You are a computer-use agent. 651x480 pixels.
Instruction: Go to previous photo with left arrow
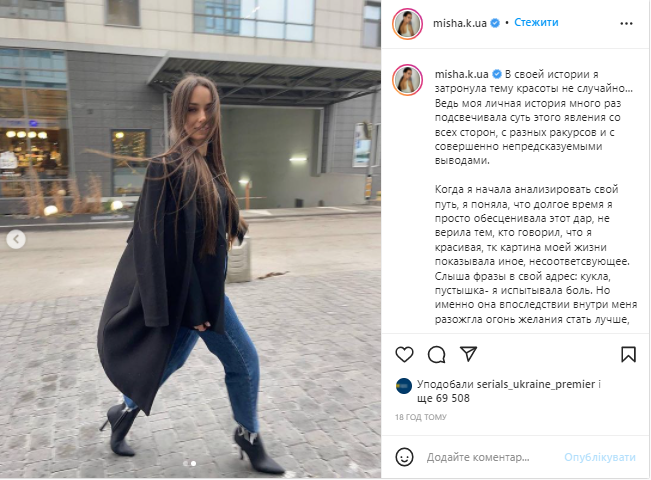pyautogui.click(x=16, y=239)
